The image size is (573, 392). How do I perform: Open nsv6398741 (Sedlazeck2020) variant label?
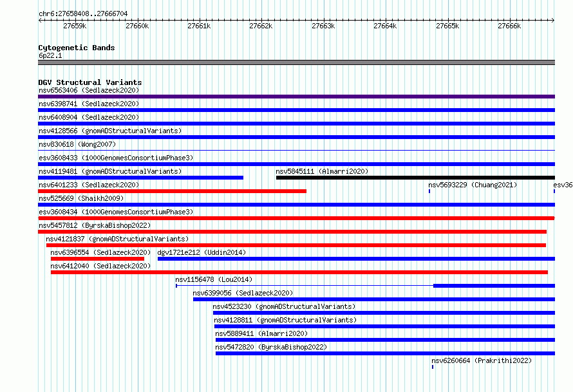[89, 104]
